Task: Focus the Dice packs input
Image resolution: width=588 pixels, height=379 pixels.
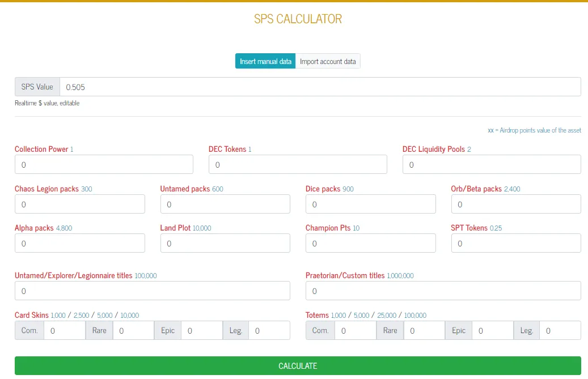Action: pos(370,204)
